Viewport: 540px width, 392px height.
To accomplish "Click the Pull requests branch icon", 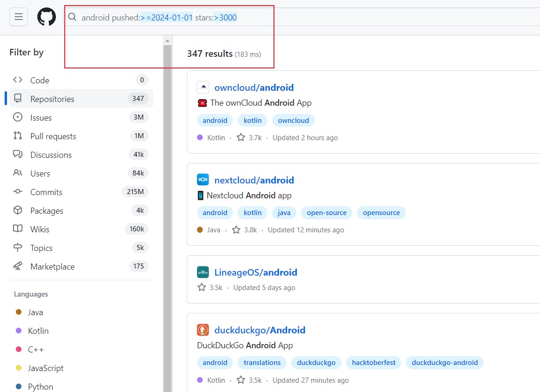I will tap(18, 135).
